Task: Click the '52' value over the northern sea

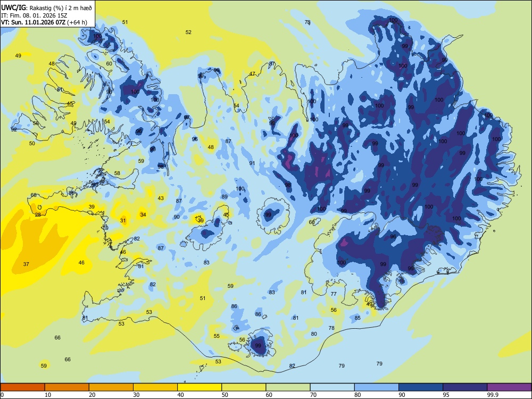Action: (188, 32)
